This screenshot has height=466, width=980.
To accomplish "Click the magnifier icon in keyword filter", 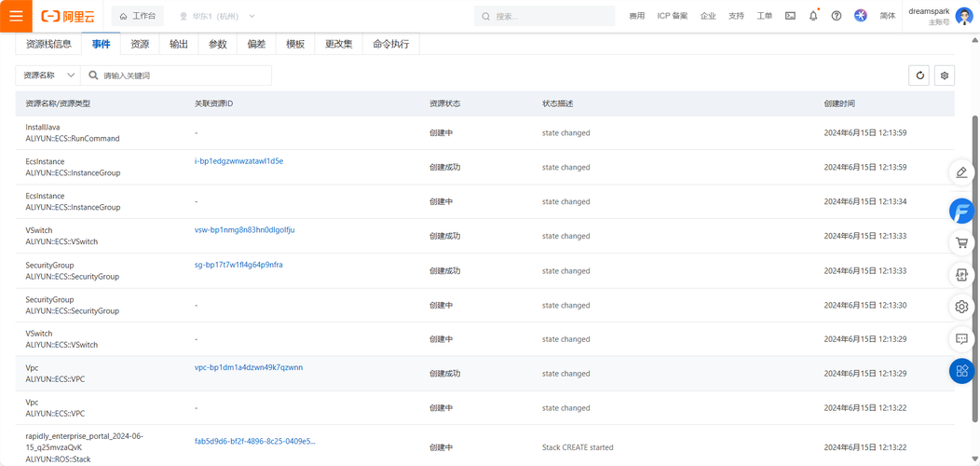I will 93,75.
